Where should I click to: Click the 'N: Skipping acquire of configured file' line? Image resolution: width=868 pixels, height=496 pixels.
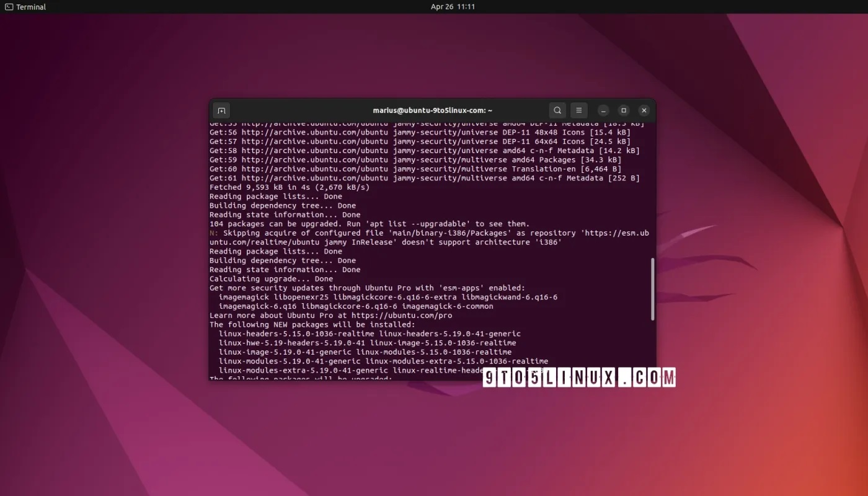[429, 233]
